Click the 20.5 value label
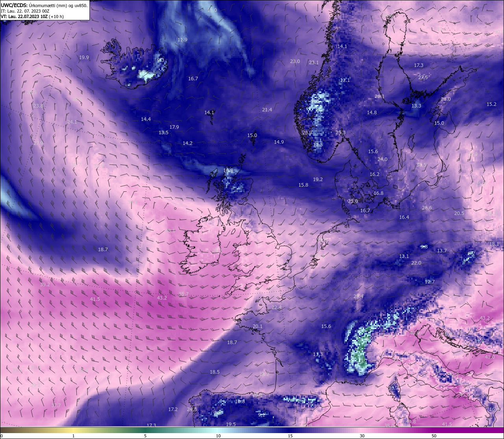The height and width of the screenshot is (439, 504). click(459, 213)
